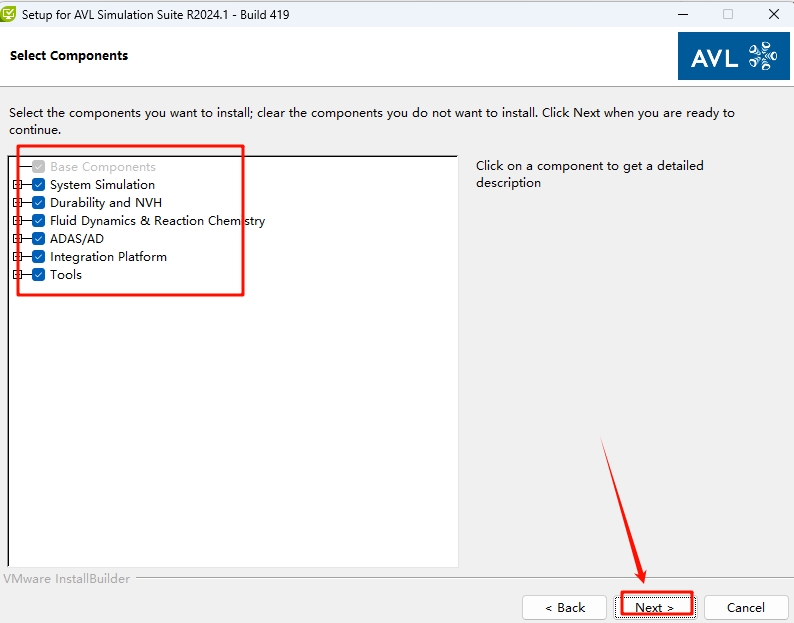Toggle the Tools component checkbox
Image resolution: width=794 pixels, height=623 pixels.
[x=39, y=275]
